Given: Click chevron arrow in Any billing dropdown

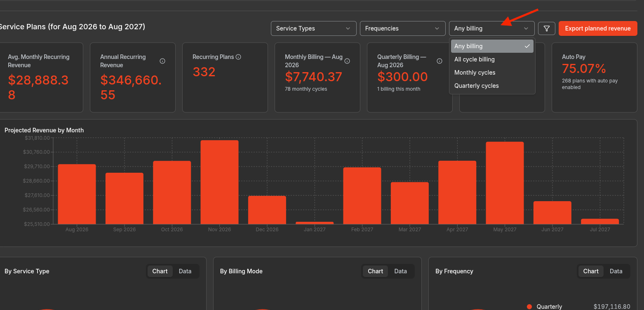Looking at the screenshot, I should point(526,28).
